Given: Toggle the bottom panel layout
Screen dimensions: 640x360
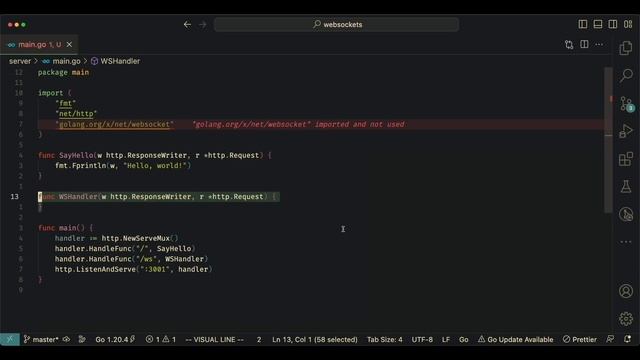Looking at the screenshot, I should click(598, 24).
